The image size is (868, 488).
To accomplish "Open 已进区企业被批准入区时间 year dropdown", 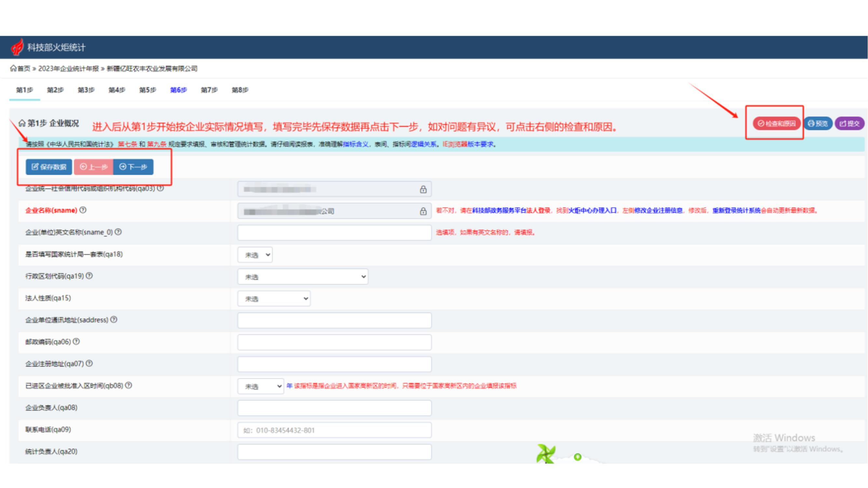I will (x=260, y=386).
